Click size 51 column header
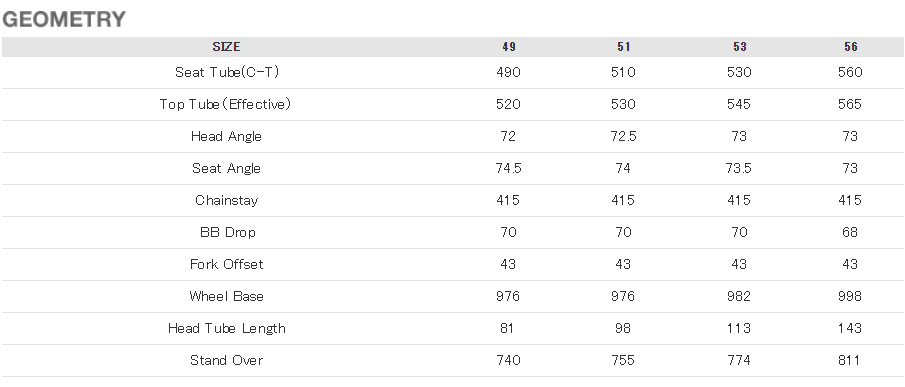Screen dimensions: 905x387 (x=623, y=47)
